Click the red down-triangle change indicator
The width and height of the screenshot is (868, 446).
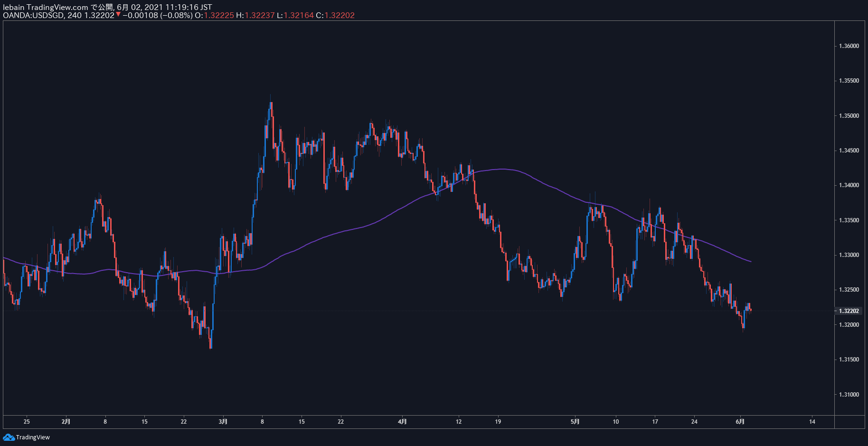click(x=118, y=15)
